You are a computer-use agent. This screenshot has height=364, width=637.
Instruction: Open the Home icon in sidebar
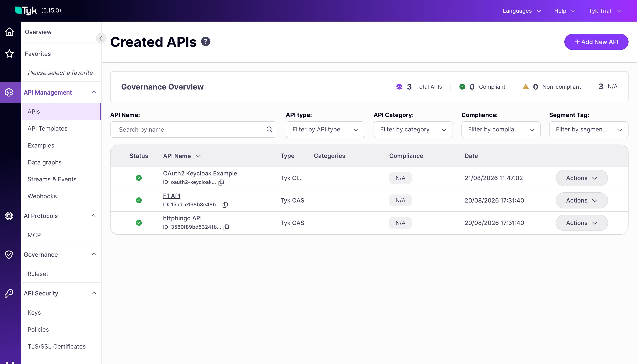10,32
